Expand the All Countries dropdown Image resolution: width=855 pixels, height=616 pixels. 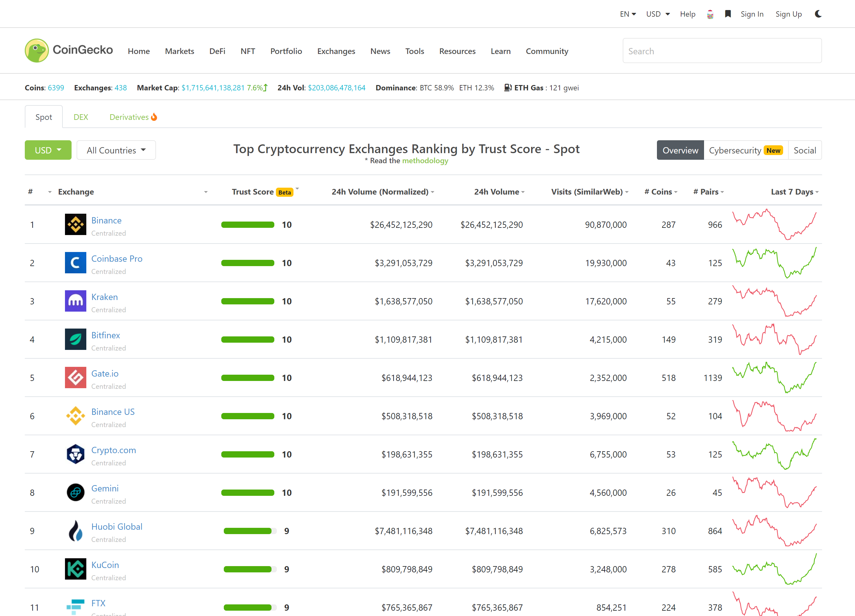click(116, 150)
